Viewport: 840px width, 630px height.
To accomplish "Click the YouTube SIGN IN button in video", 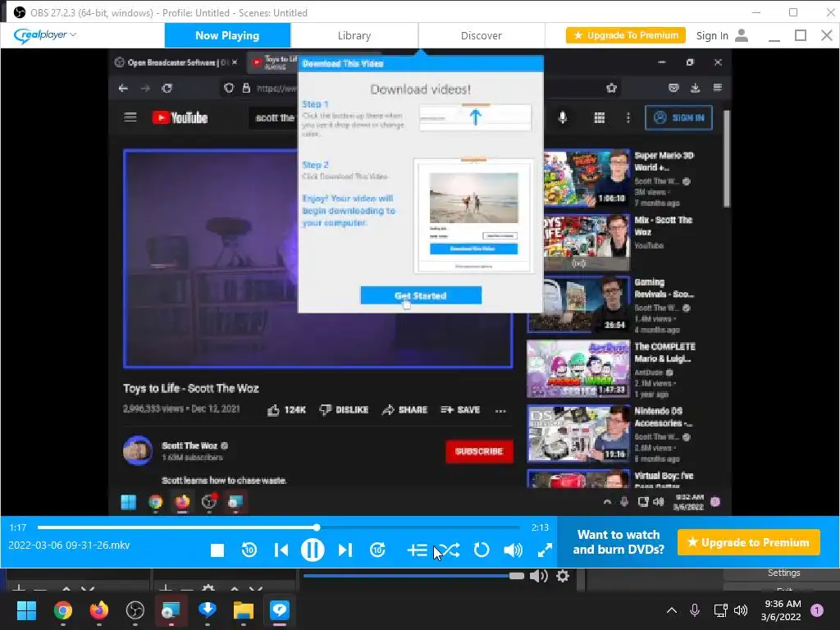I will click(678, 117).
